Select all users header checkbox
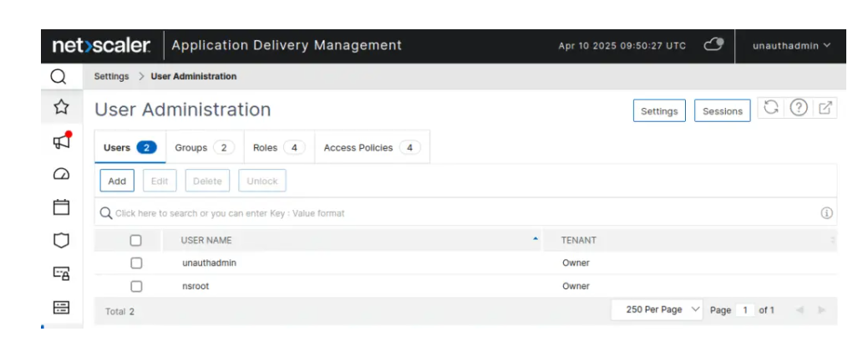Screen dimensions: 868x347 click(135, 240)
